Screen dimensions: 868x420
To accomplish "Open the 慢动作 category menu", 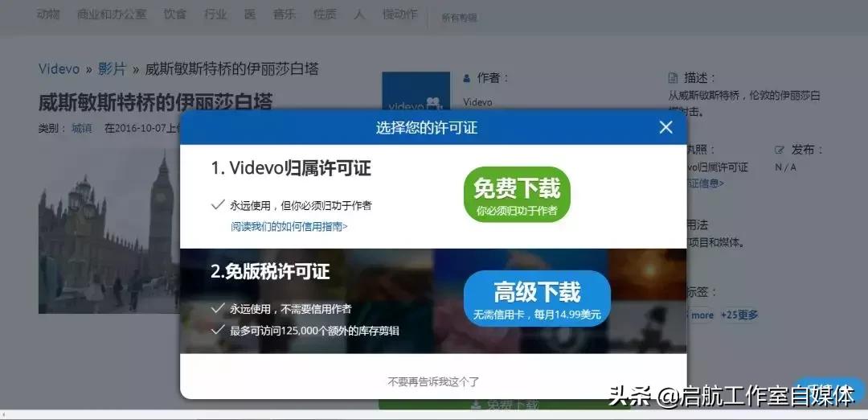I will (x=400, y=14).
